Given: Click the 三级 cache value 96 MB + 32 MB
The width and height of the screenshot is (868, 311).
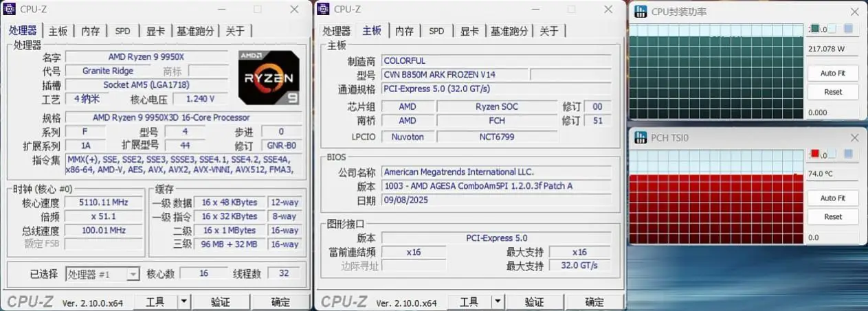Looking at the screenshot, I should pos(230,244).
